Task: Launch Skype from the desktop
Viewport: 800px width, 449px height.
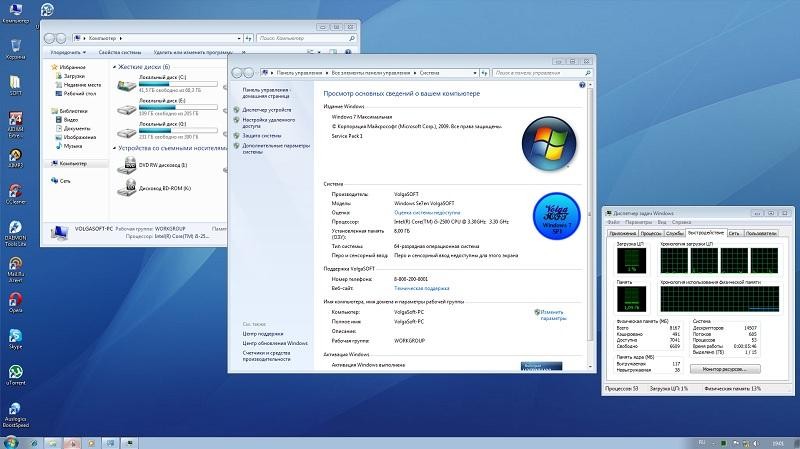Action: click(15, 339)
